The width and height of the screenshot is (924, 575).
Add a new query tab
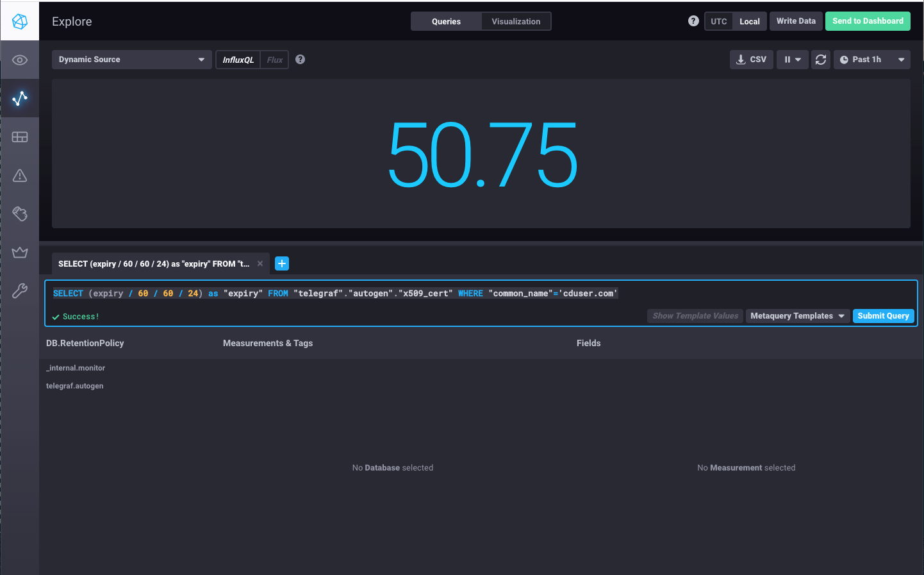pyautogui.click(x=282, y=263)
